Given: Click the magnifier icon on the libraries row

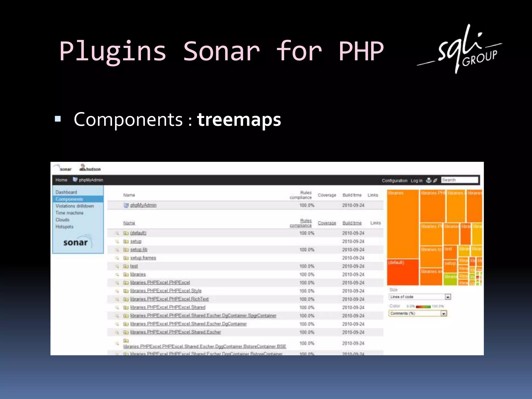Looking at the screenshot, I should coord(117,274).
